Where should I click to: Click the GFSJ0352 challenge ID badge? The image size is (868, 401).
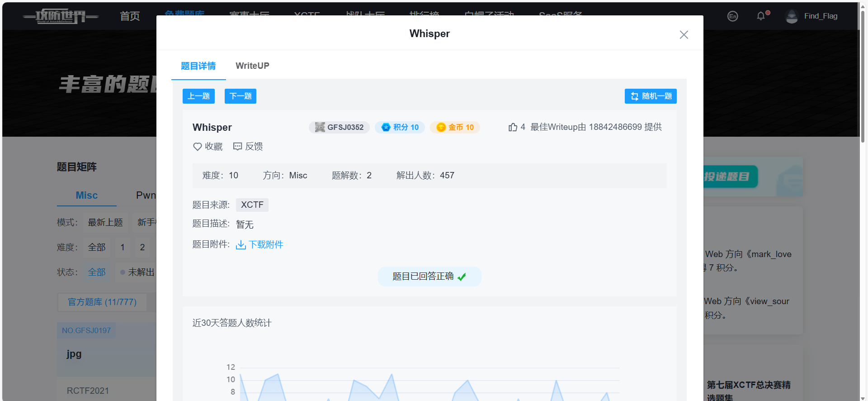(x=339, y=127)
